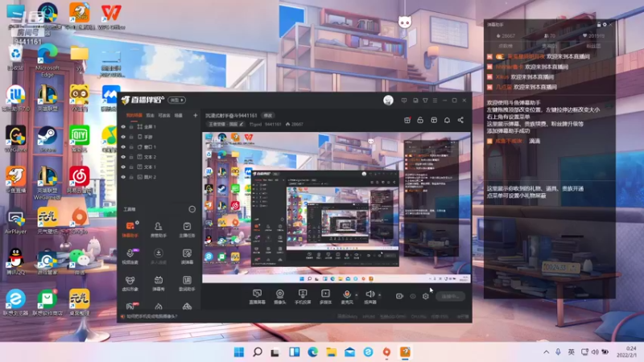Select the orange highlighted scene tab

click(x=134, y=116)
